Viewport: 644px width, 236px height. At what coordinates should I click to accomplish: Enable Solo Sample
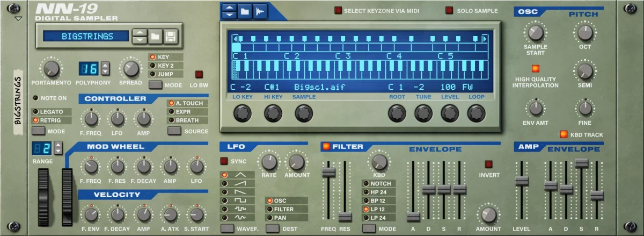pyautogui.click(x=449, y=10)
